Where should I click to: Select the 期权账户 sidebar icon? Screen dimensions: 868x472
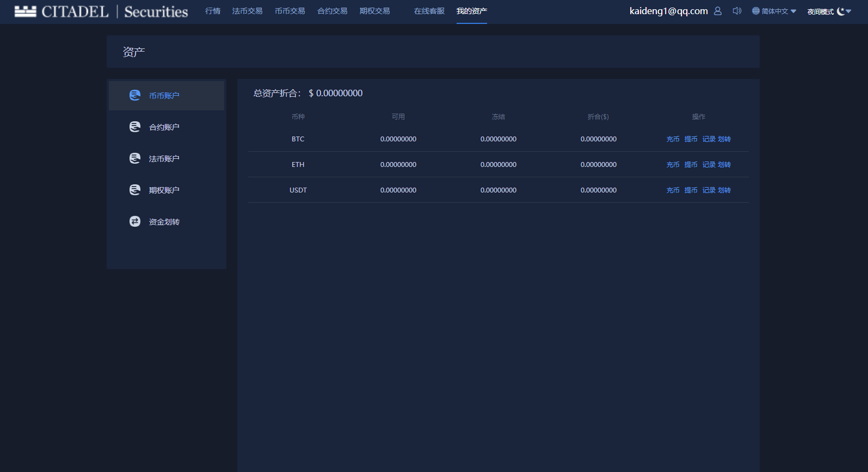point(135,190)
